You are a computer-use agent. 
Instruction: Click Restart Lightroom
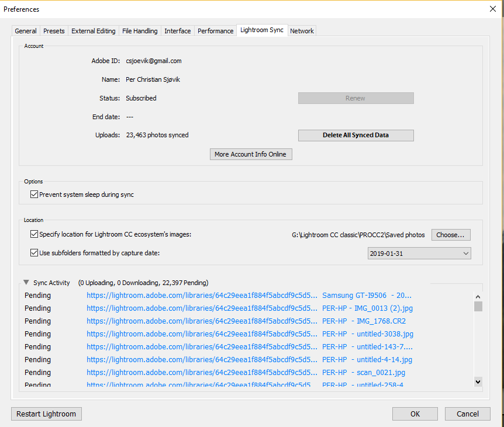pyautogui.click(x=46, y=414)
